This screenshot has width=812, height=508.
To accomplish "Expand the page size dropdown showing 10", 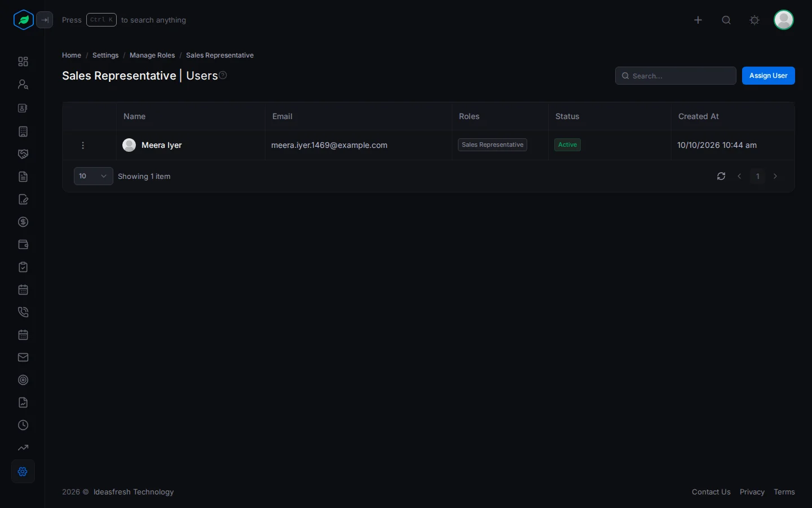I will 94,176.
